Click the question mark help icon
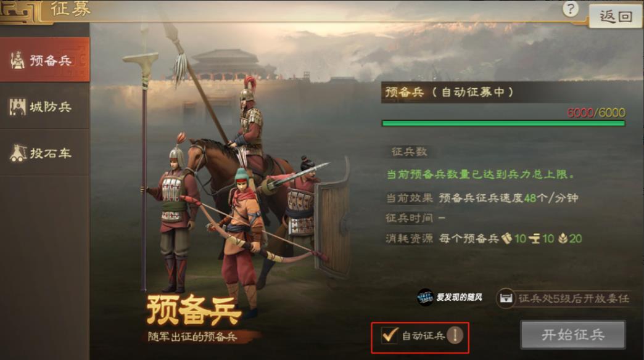The width and height of the screenshot is (644, 360). coord(571,9)
